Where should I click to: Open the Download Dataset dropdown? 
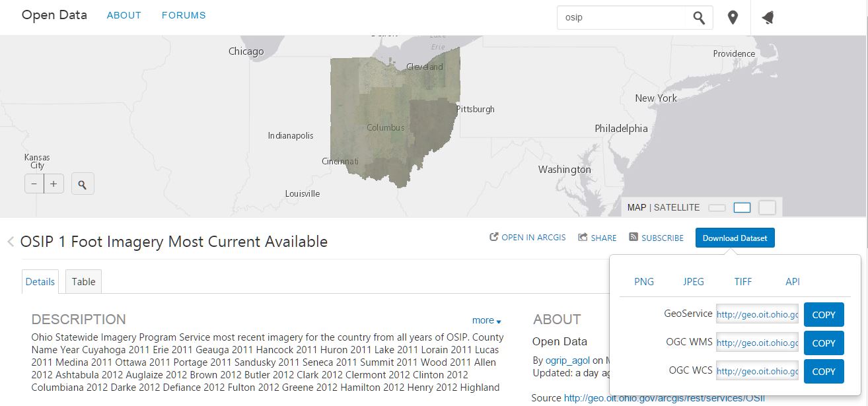pyautogui.click(x=735, y=238)
